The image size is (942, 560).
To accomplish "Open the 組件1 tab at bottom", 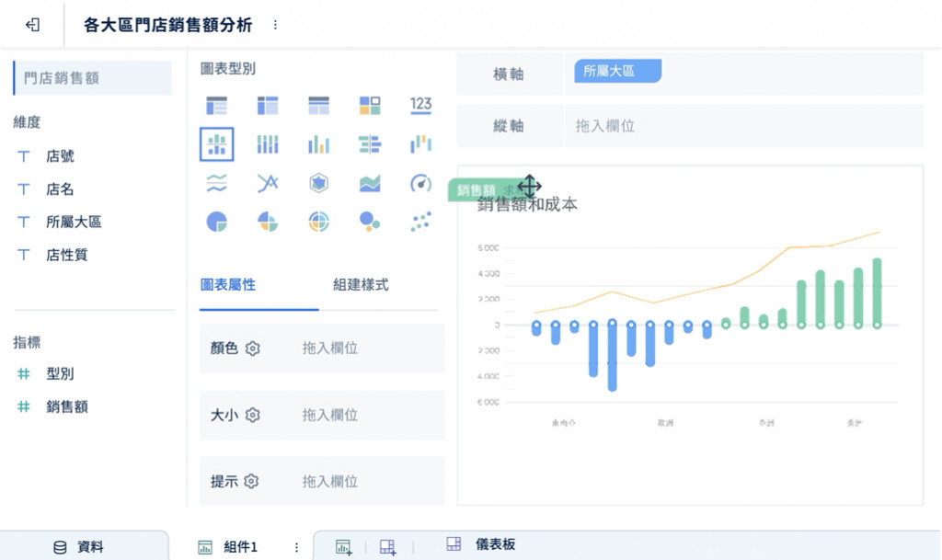I will click(x=228, y=547).
